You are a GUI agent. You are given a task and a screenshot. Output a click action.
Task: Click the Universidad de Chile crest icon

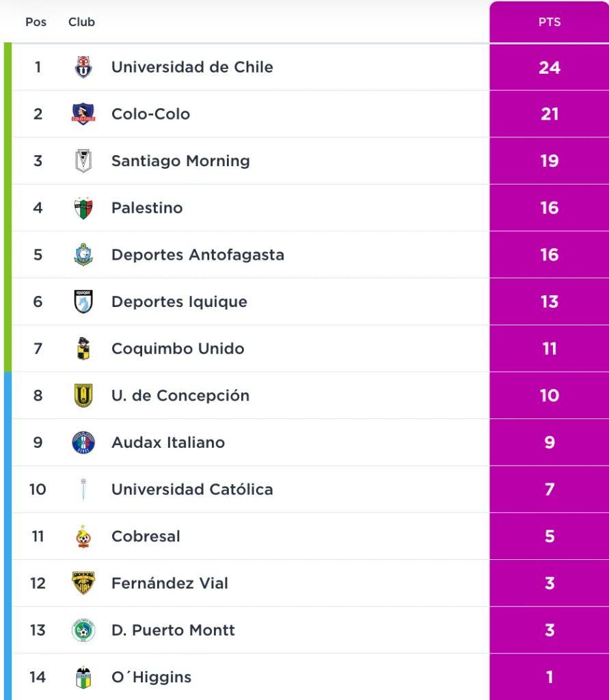click(x=83, y=67)
